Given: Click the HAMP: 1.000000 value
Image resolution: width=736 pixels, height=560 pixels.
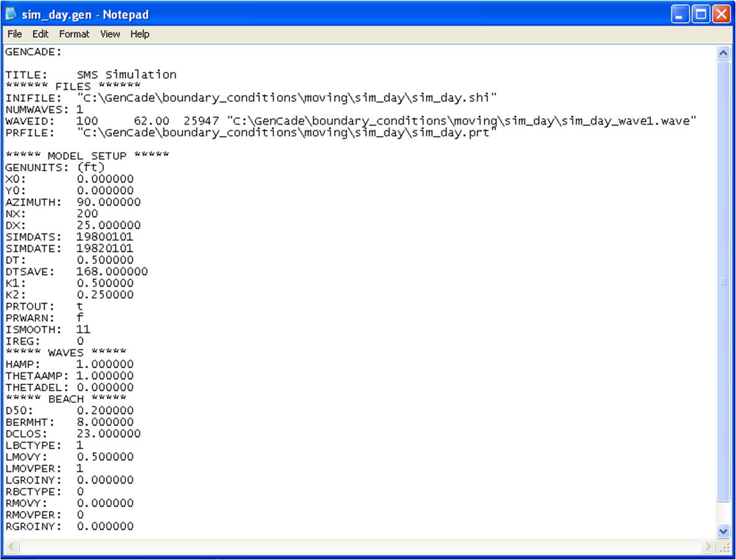Looking at the screenshot, I should pos(105,364).
